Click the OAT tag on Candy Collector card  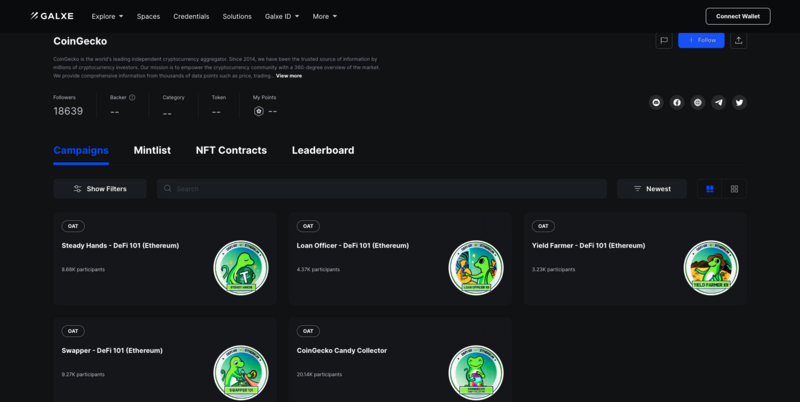308,331
